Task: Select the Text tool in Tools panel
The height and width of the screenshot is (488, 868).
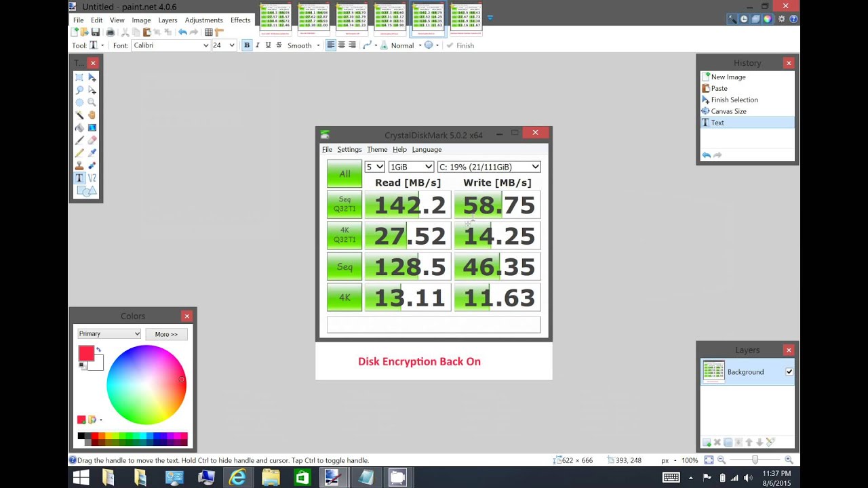Action: (79, 178)
